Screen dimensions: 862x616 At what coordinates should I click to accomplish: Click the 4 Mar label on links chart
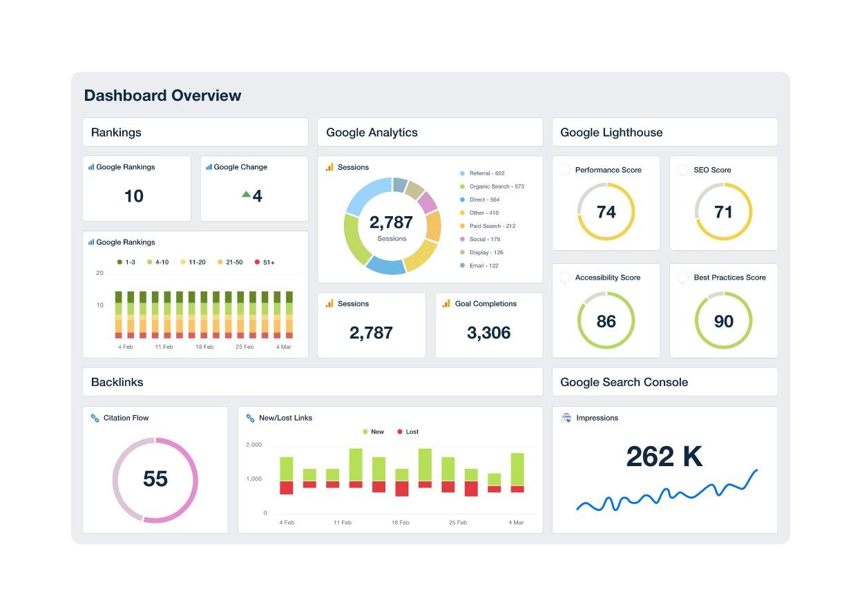click(516, 523)
